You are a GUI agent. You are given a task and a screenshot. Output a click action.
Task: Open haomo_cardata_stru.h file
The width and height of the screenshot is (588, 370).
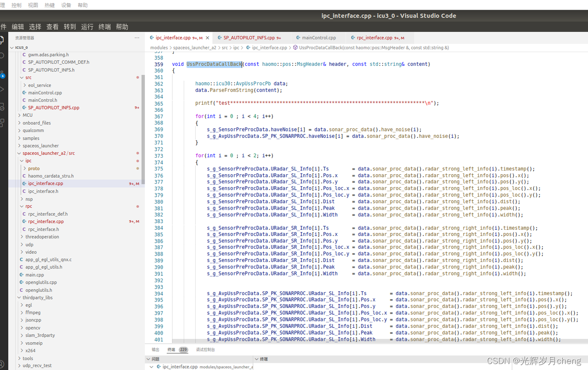pyautogui.click(x=76, y=176)
